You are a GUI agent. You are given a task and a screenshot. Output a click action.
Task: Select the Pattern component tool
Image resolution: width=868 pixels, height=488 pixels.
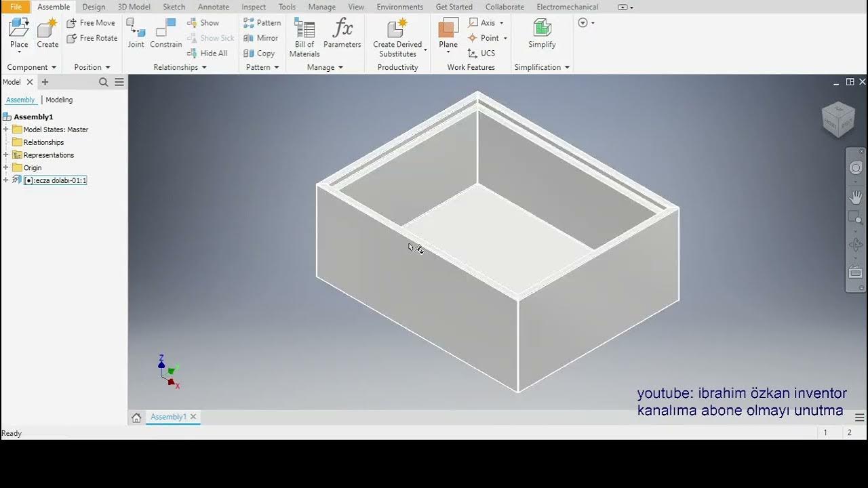tap(262, 23)
